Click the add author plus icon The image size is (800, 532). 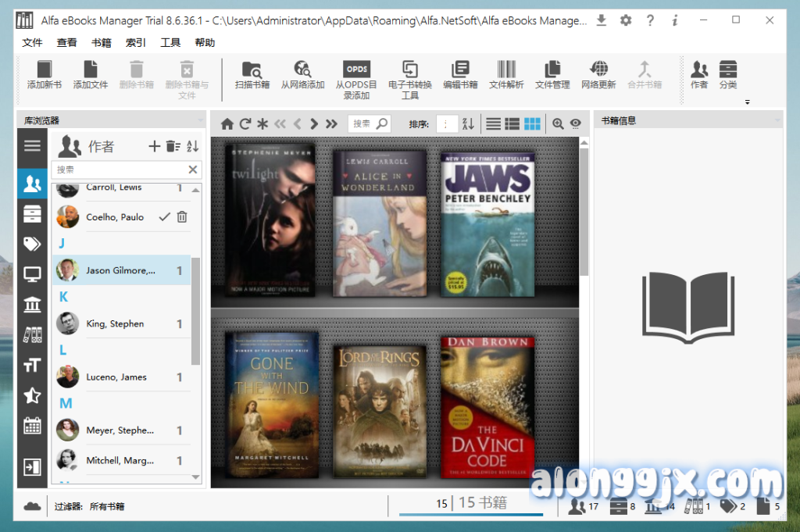click(154, 146)
